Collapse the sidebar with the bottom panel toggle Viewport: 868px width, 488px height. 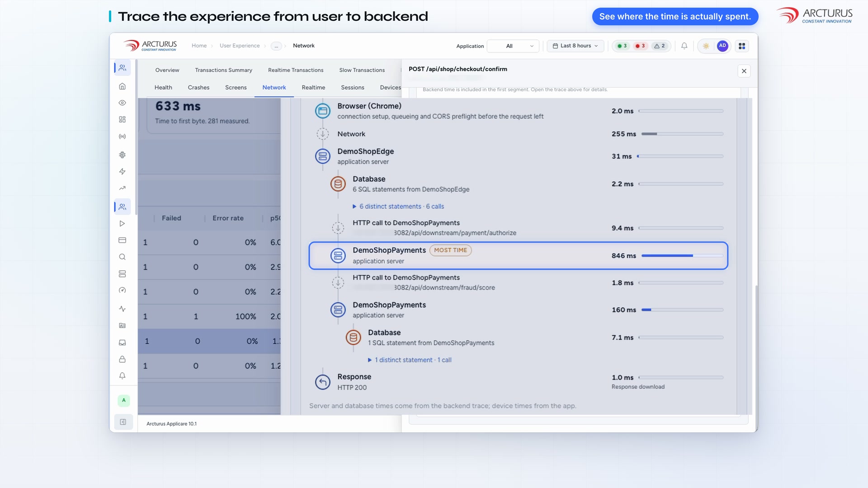coord(123,422)
